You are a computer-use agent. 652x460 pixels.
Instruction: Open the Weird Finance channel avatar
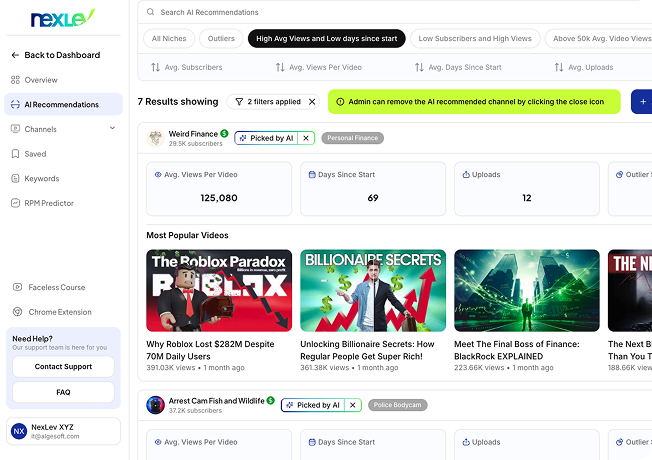tap(156, 138)
